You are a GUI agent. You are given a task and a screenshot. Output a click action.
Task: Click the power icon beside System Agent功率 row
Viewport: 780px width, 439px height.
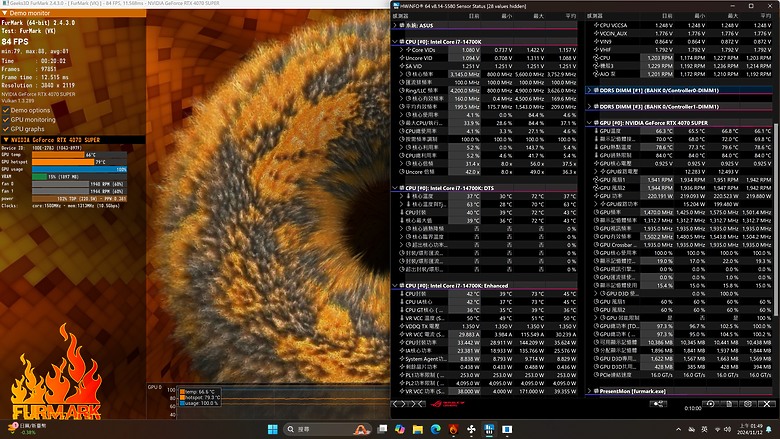pyautogui.click(x=402, y=358)
